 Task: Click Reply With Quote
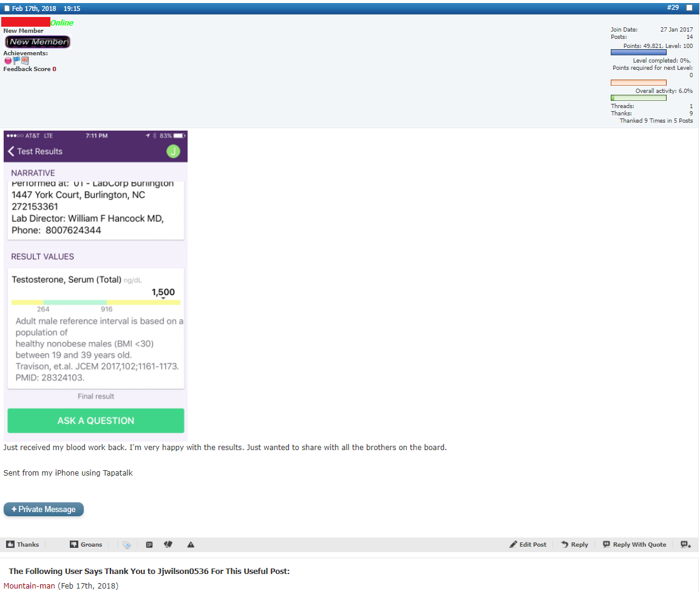634,544
